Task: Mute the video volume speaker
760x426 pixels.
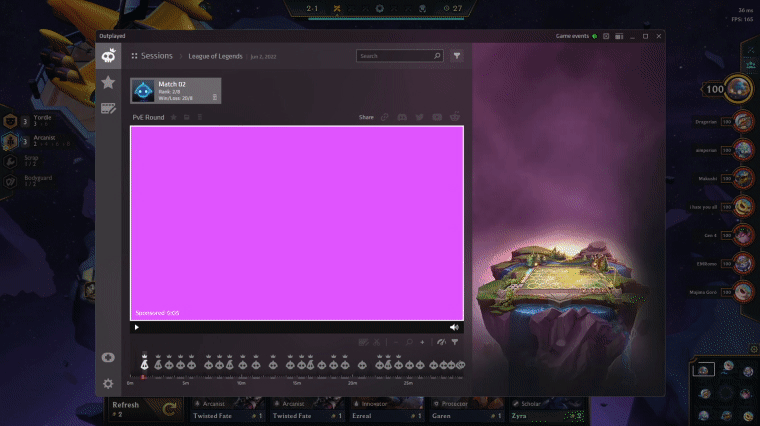Action: [x=454, y=327]
